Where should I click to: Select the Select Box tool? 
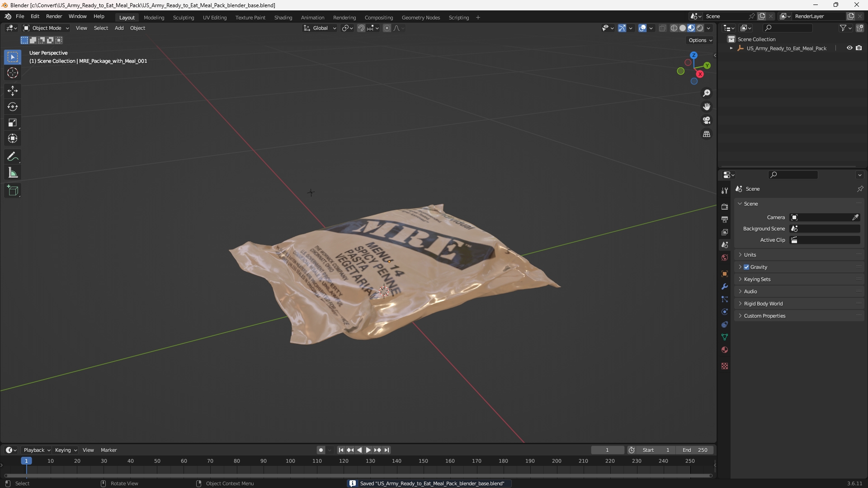tap(13, 57)
